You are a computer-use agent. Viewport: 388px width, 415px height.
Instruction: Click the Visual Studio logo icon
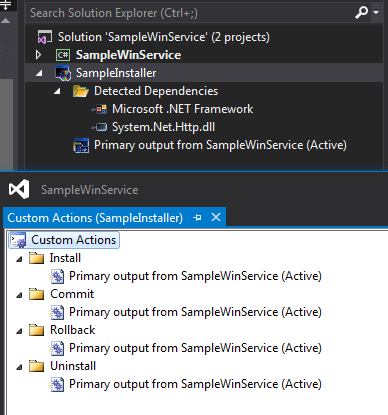click(x=19, y=189)
